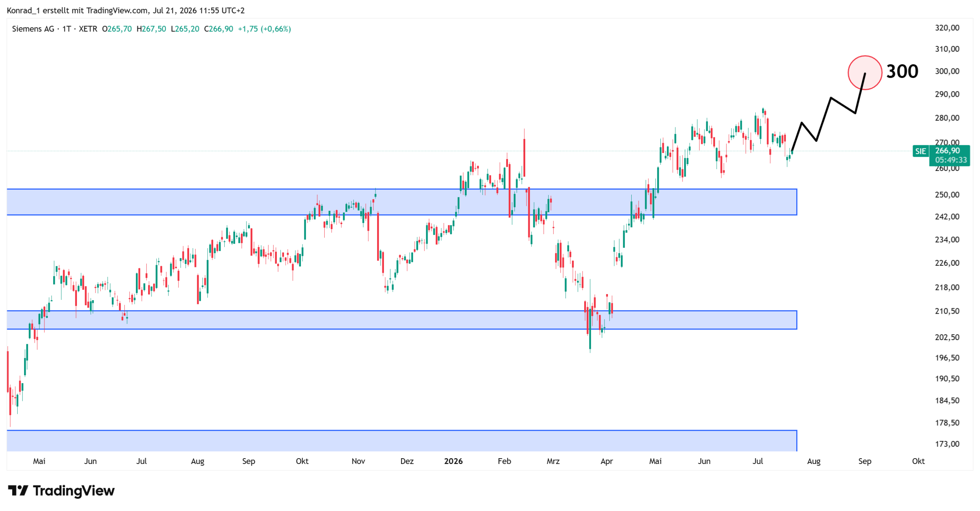
Task: Click the Dez label on time axis
Action: click(407, 461)
